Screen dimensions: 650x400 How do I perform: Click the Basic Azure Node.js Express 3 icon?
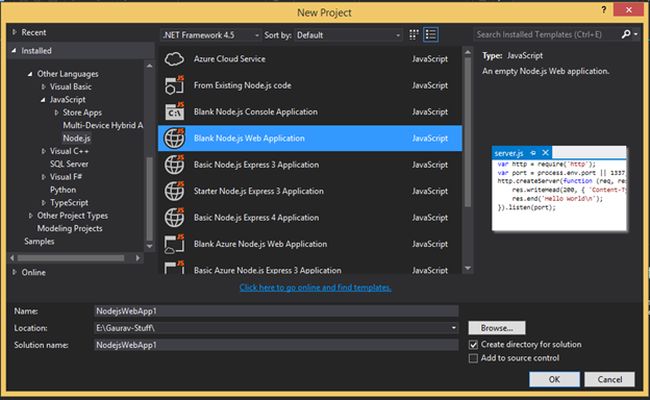point(174,267)
